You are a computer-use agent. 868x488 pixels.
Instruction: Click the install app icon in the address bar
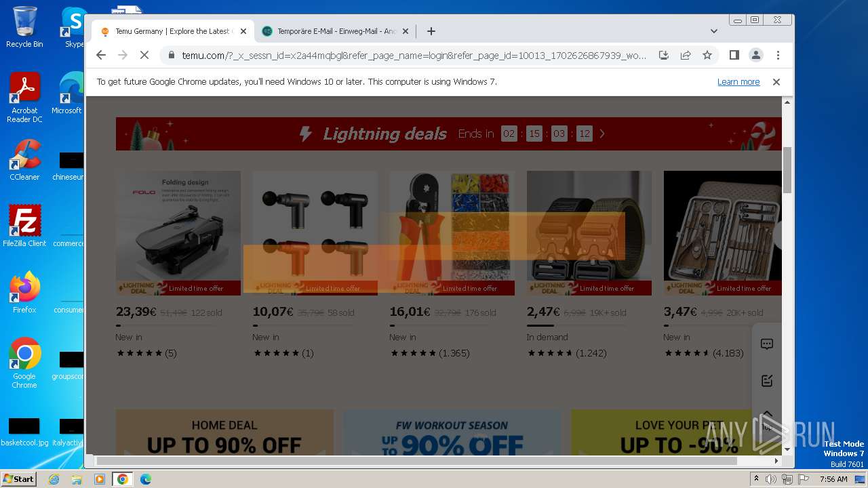point(664,56)
